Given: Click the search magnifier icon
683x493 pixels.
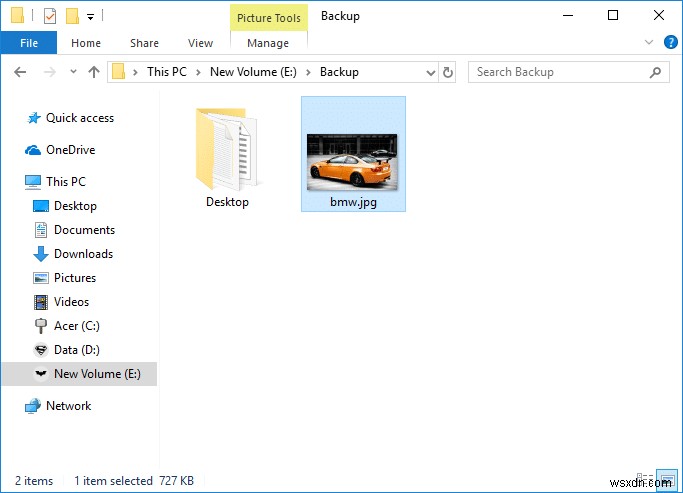Looking at the screenshot, I should pyautogui.click(x=655, y=72).
